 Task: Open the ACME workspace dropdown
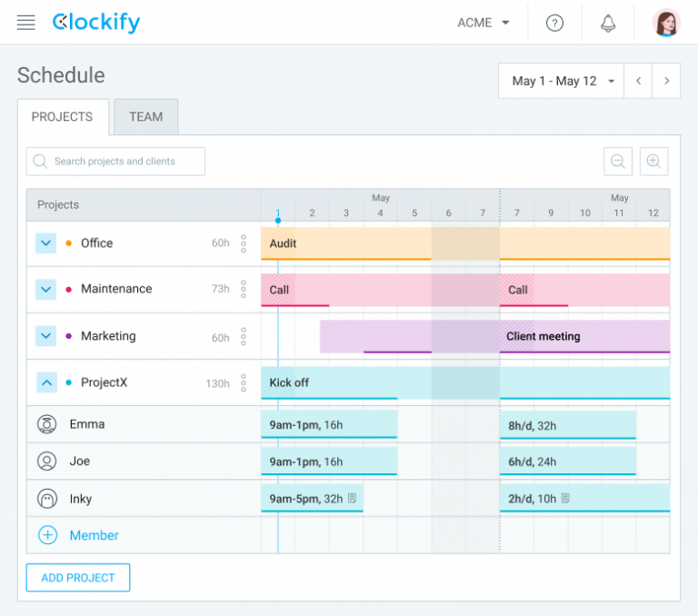coord(484,23)
